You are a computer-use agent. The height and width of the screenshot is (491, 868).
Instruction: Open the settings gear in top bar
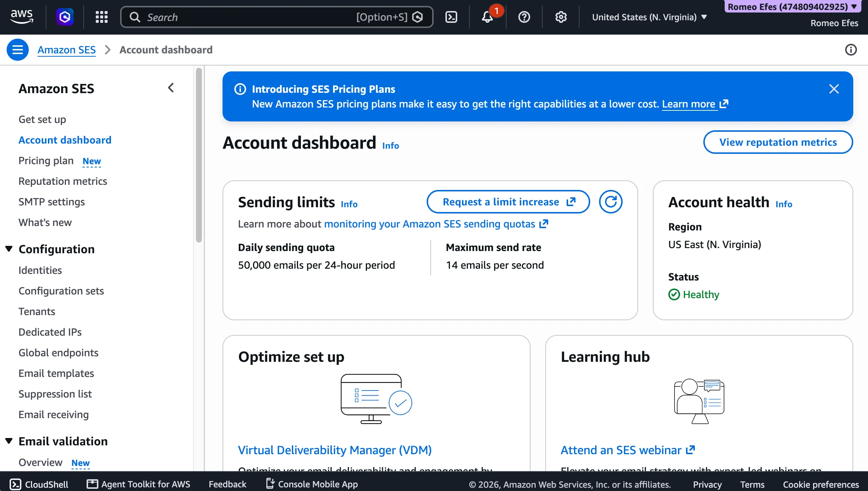click(561, 17)
